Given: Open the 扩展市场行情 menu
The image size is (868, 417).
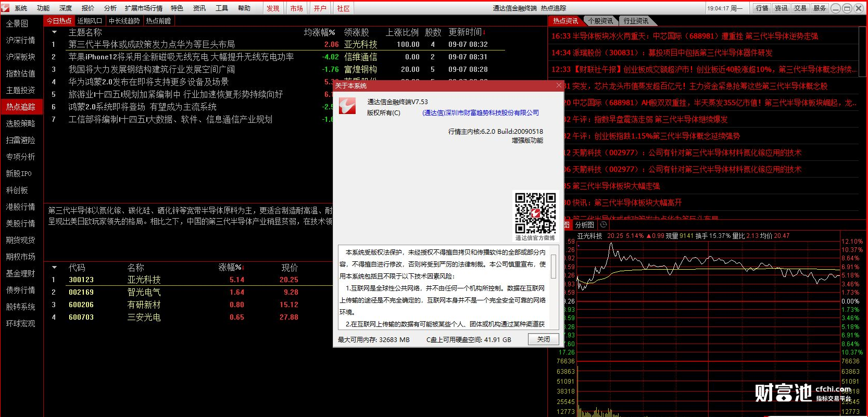Looking at the screenshot, I should (144, 8).
